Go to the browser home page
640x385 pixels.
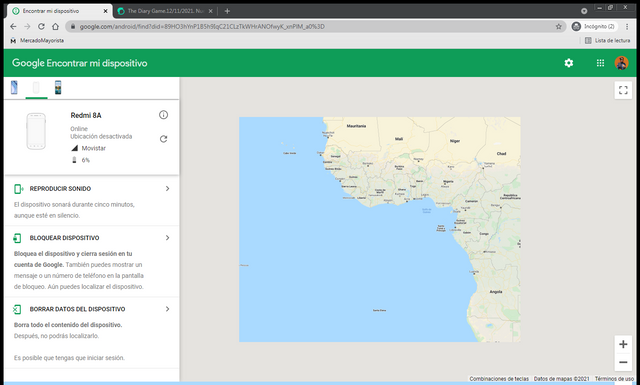click(x=56, y=27)
